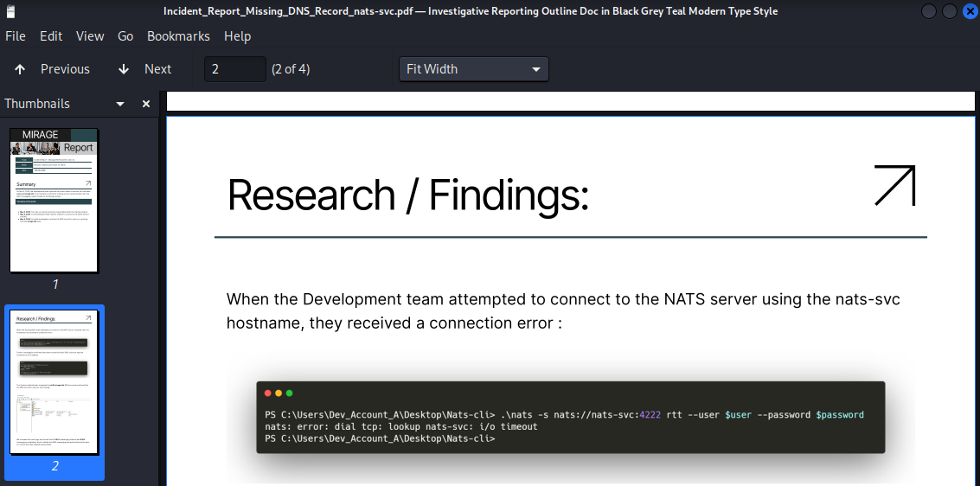
Task: Close the Thumbnails sidebar with the X
Action: [146, 104]
